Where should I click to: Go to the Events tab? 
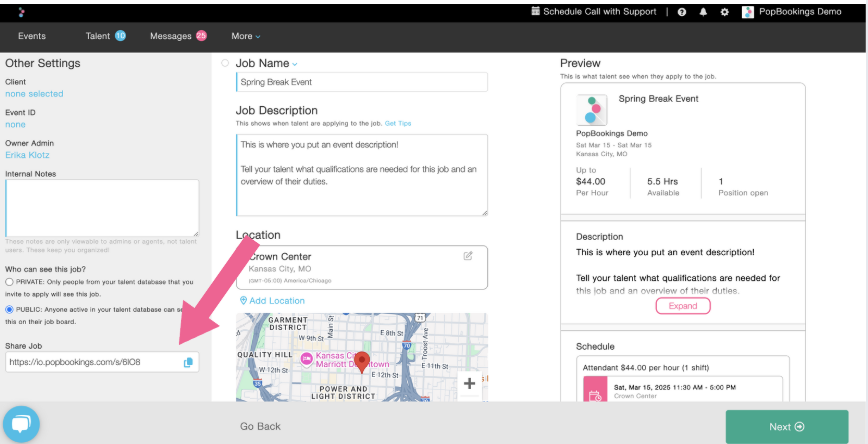[32, 36]
